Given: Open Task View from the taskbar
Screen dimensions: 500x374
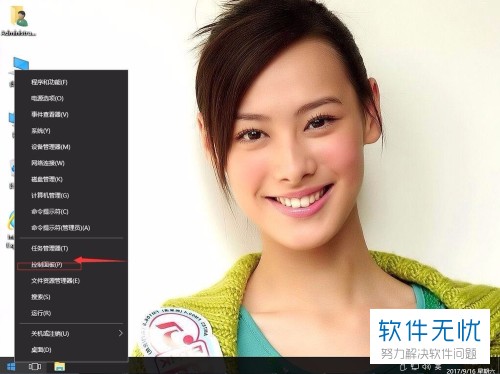Looking at the screenshot, I should (35, 367).
